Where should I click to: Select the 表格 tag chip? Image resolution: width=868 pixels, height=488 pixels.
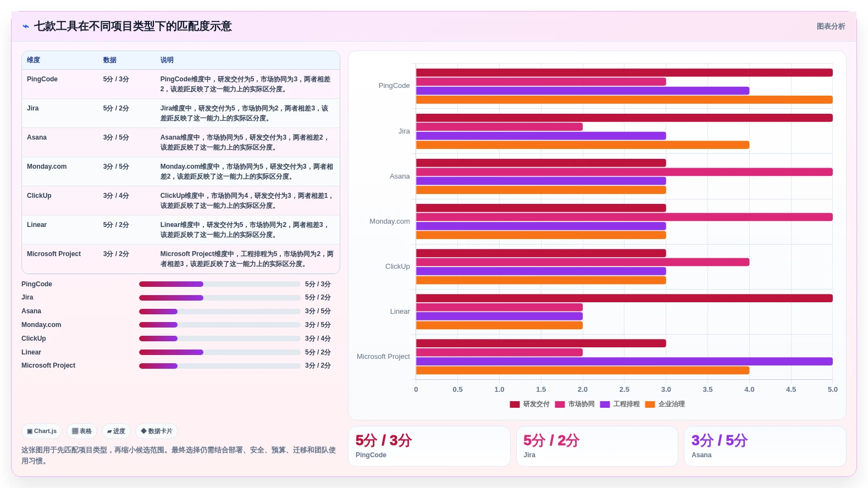point(82,431)
